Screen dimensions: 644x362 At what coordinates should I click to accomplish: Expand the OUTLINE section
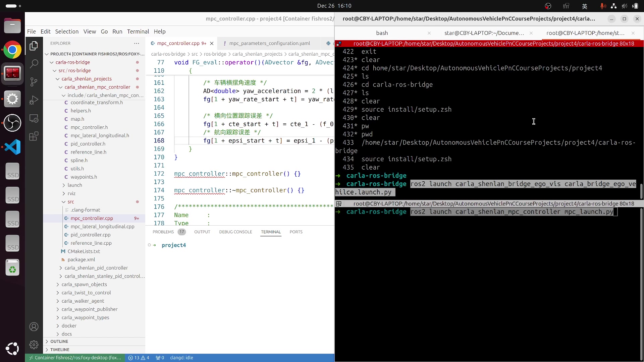[x=59, y=341]
